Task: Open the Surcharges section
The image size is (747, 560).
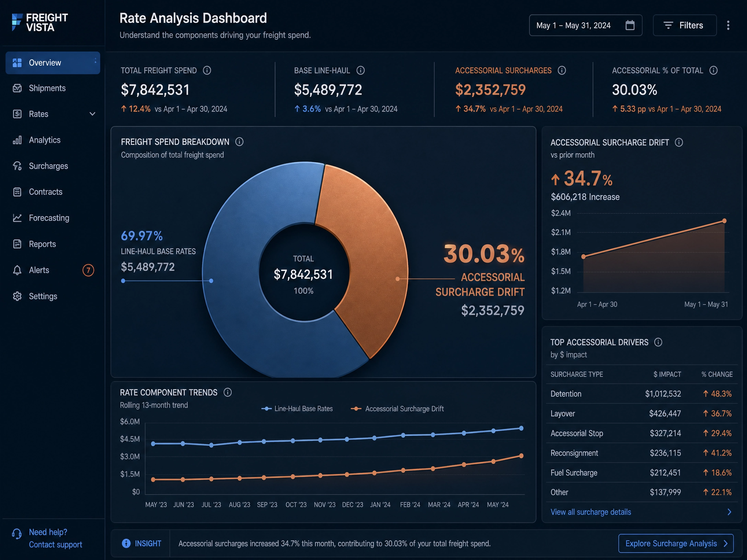Action: (53, 166)
